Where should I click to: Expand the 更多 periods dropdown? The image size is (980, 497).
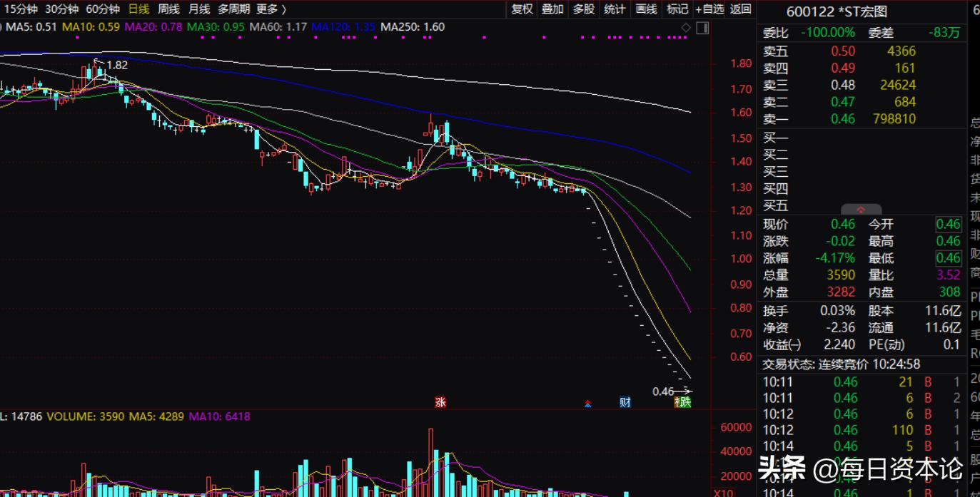[271, 9]
